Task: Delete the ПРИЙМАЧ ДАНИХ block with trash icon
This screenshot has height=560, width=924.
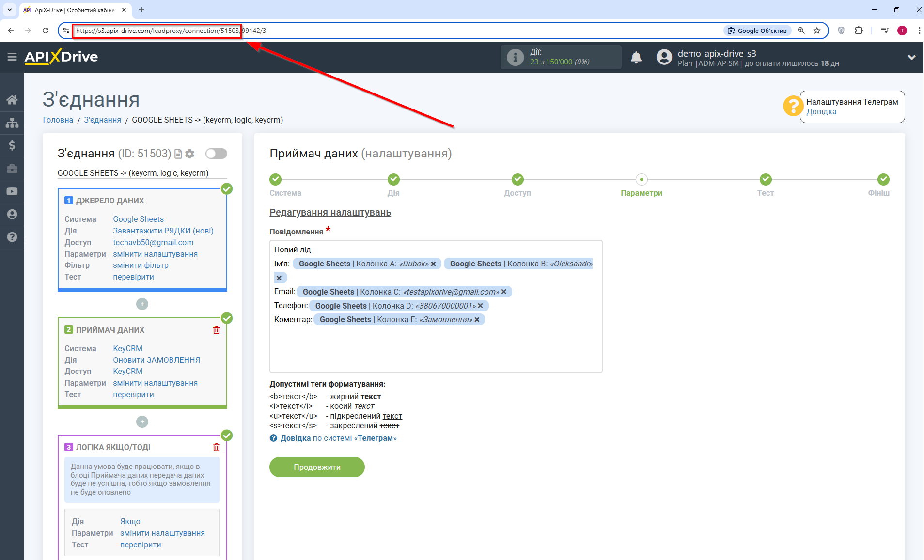Action: point(217,330)
